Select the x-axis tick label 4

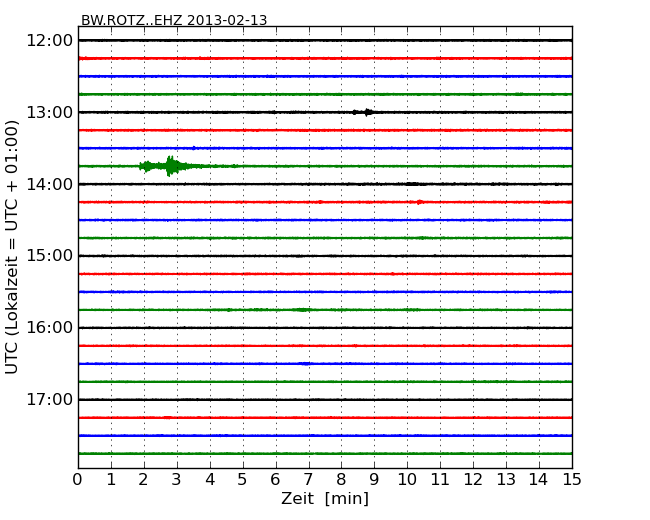point(210,479)
